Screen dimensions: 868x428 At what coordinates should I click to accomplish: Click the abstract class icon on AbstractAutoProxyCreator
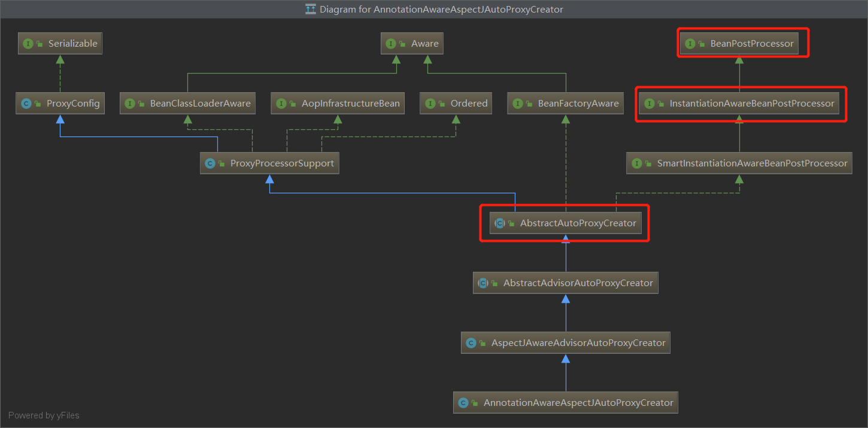[499, 223]
